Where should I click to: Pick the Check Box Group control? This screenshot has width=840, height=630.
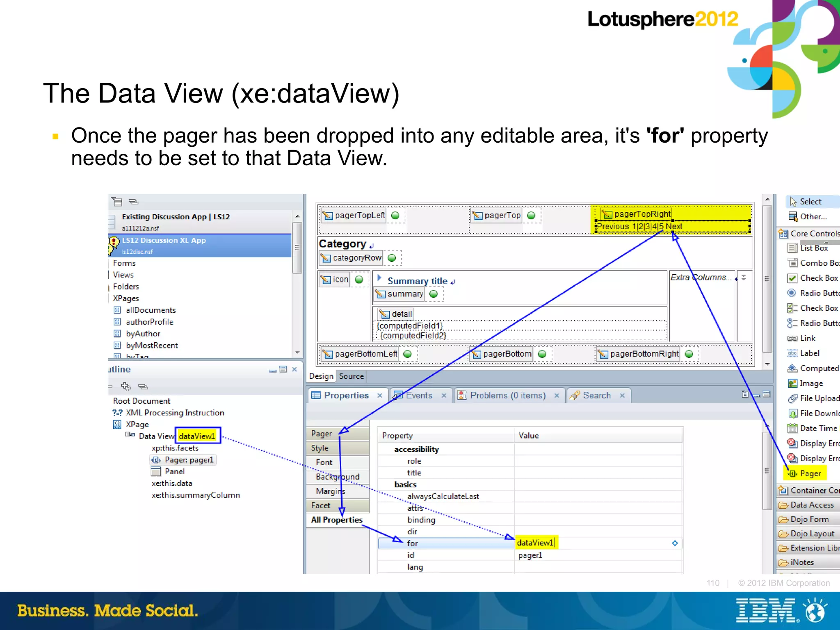click(813, 308)
